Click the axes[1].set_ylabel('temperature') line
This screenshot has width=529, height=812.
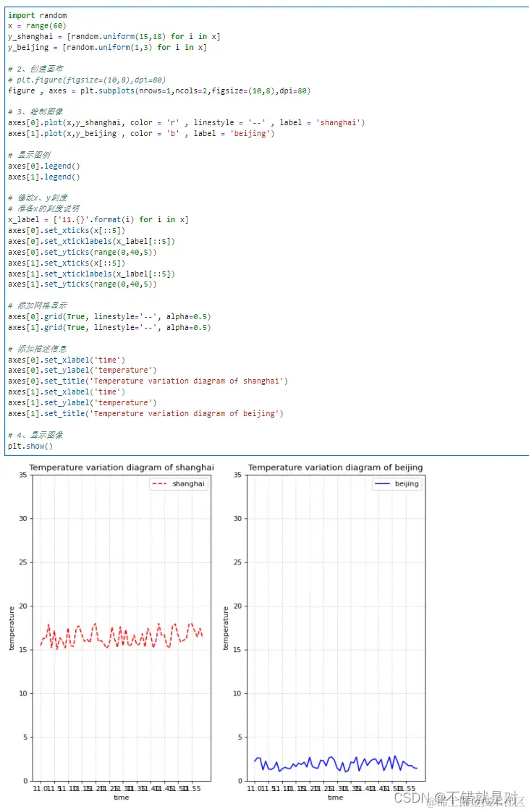point(82,403)
